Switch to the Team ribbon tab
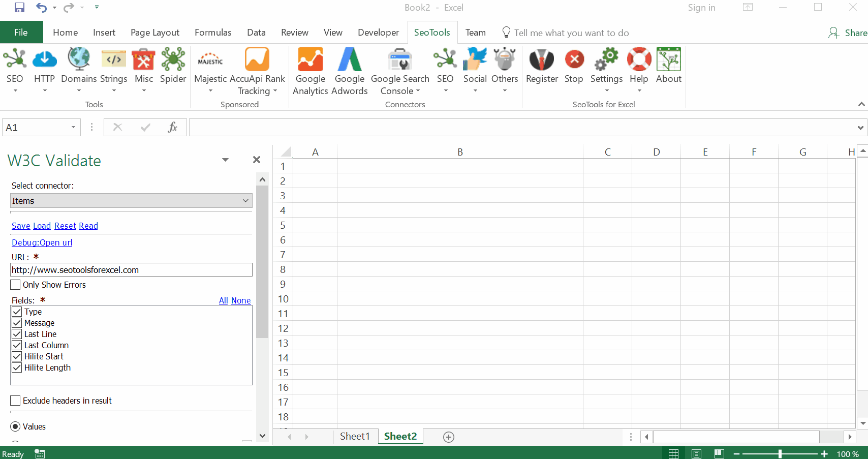Screen dimensions: 868x459 click(x=476, y=33)
